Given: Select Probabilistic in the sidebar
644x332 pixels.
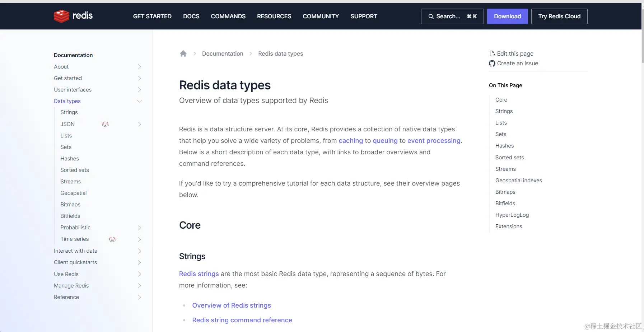Looking at the screenshot, I should 75,228.
